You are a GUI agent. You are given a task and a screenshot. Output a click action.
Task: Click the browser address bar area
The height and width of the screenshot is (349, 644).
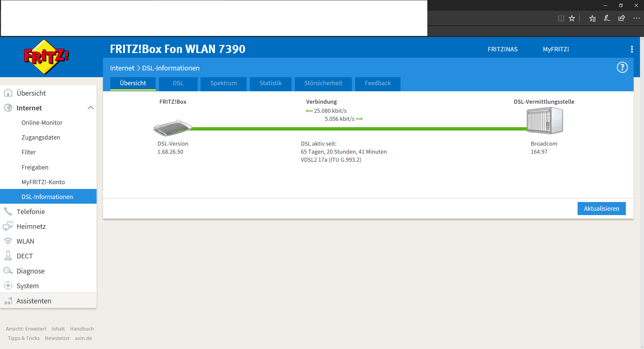click(214, 18)
